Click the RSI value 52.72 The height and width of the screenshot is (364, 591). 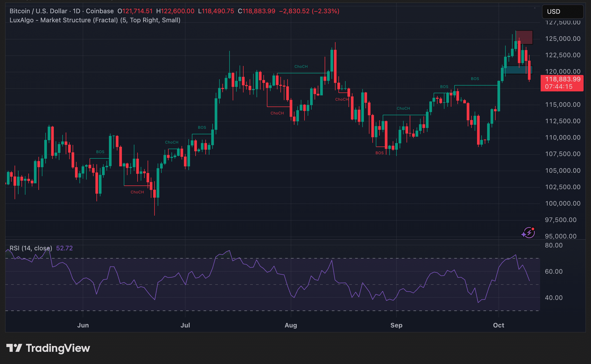pyautogui.click(x=64, y=248)
